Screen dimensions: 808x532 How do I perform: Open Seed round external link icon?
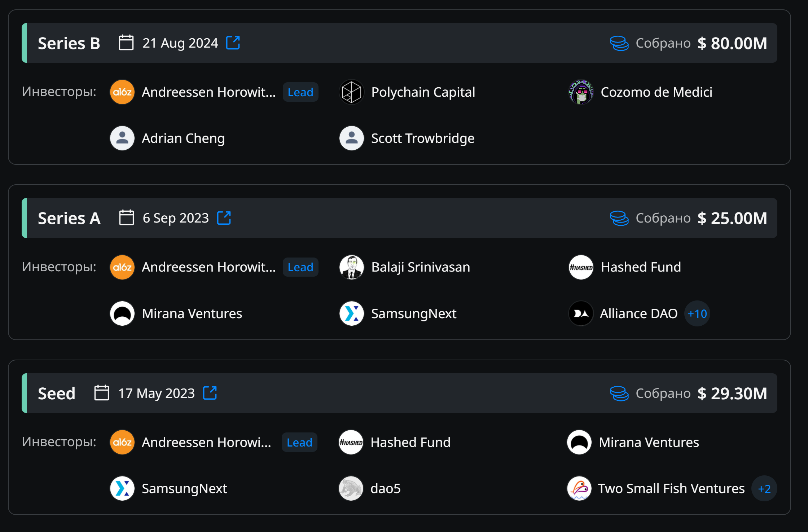210,393
